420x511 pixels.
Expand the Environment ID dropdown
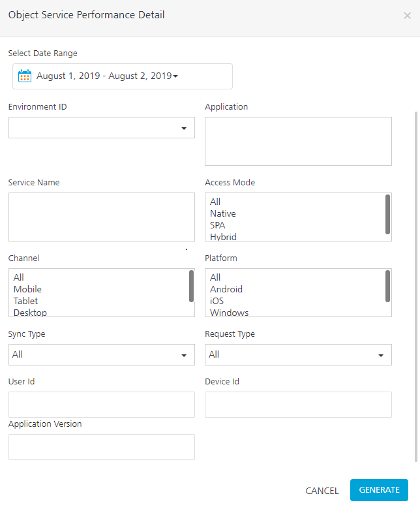click(102, 128)
